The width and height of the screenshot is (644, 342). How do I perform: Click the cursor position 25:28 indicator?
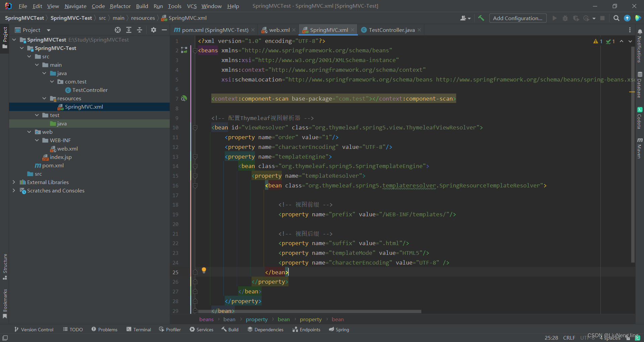coord(551,338)
